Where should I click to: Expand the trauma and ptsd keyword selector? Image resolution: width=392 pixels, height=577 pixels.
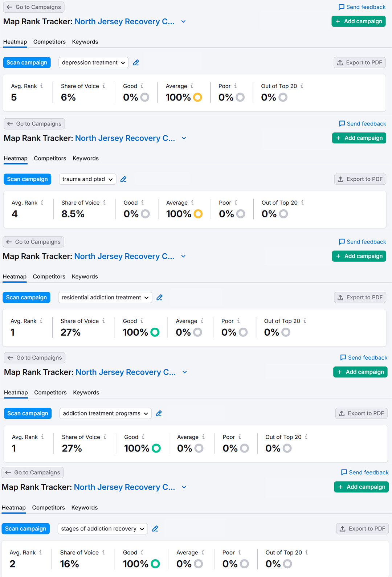(x=87, y=179)
